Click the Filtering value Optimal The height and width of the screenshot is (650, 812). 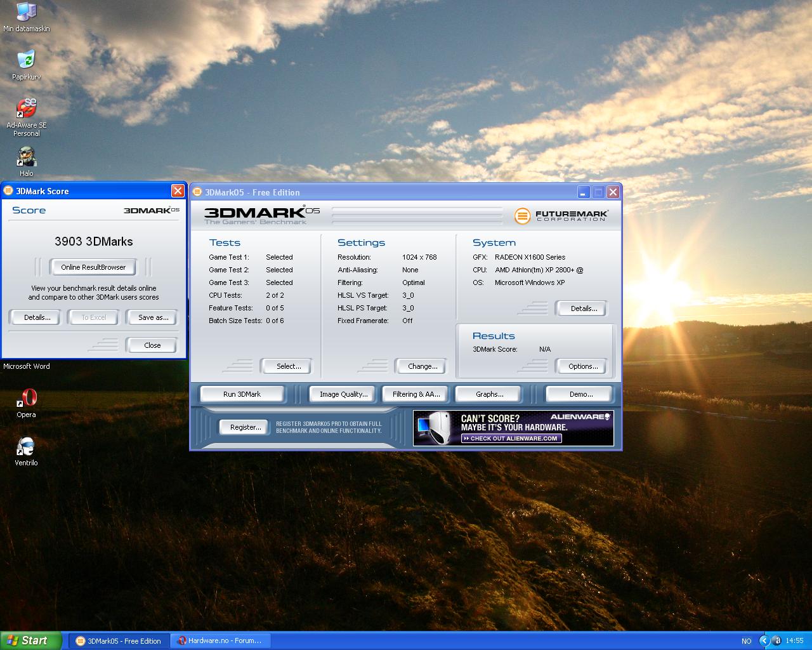pos(414,282)
